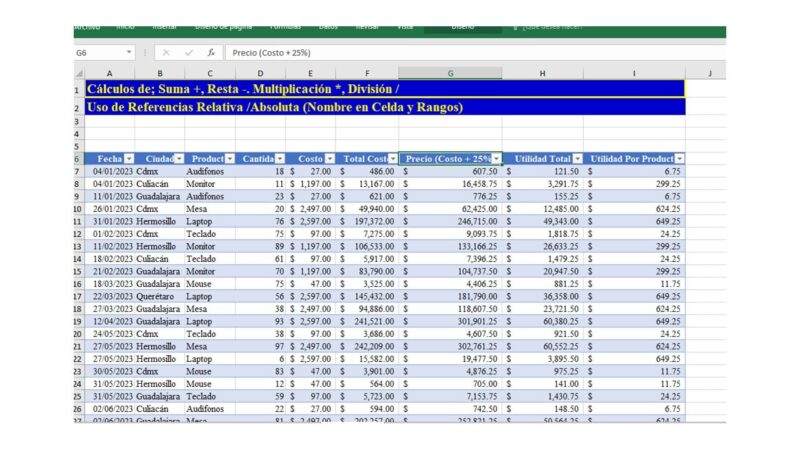The image size is (800, 450).
Task: Click the Laptop cell in row 19
Action: [210, 321]
